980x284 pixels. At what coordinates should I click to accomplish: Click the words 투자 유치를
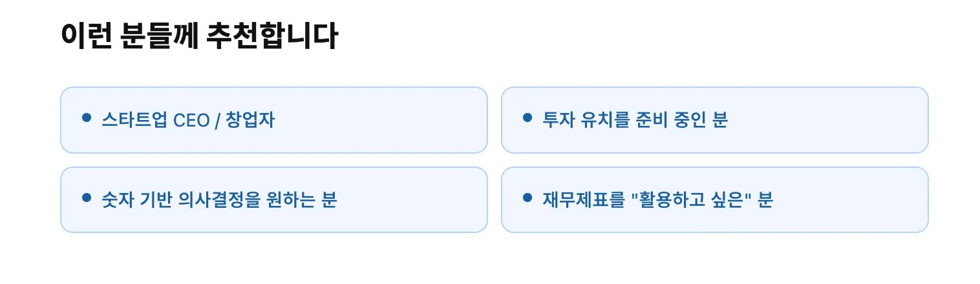[x=586, y=120]
